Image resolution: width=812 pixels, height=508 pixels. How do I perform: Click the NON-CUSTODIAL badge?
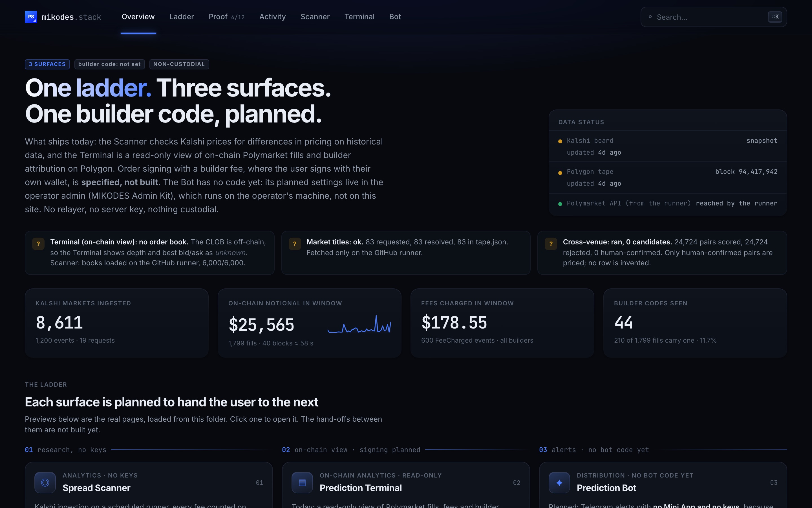[x=179, y=64]
